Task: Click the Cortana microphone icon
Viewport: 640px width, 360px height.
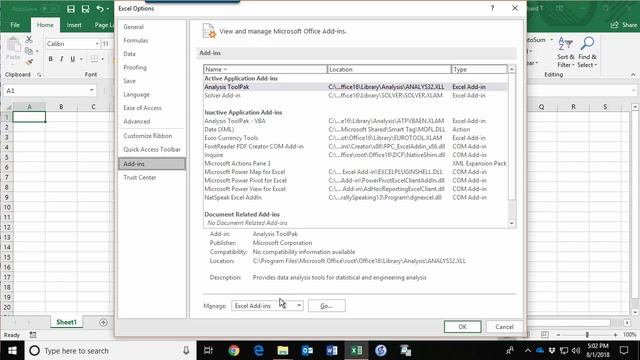Action: [x=186, y=351]
